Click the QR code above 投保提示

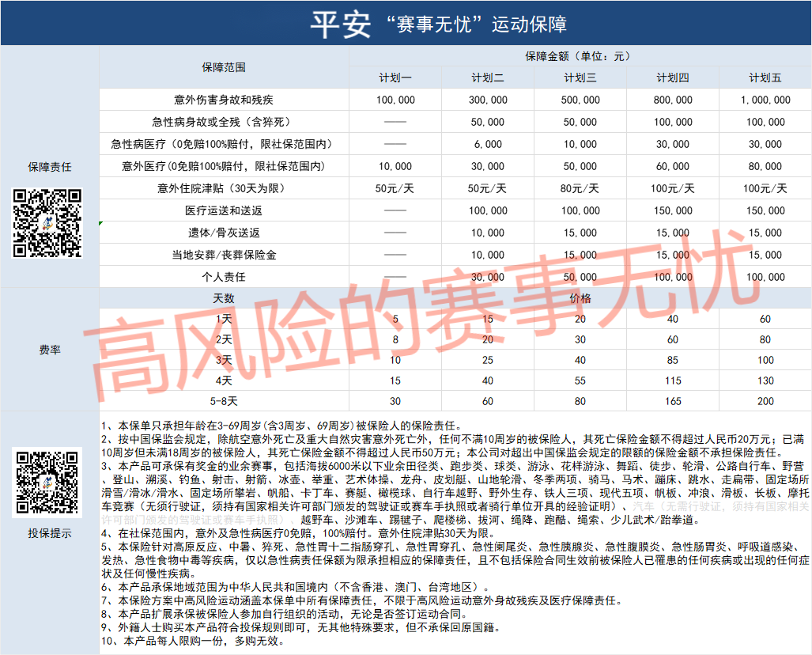click(47, 483)
